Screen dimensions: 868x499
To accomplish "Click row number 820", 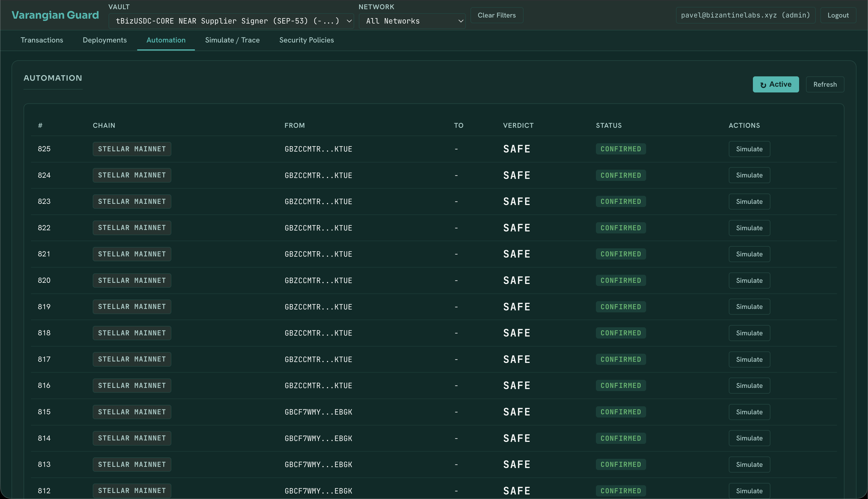I will coord(44,280).
